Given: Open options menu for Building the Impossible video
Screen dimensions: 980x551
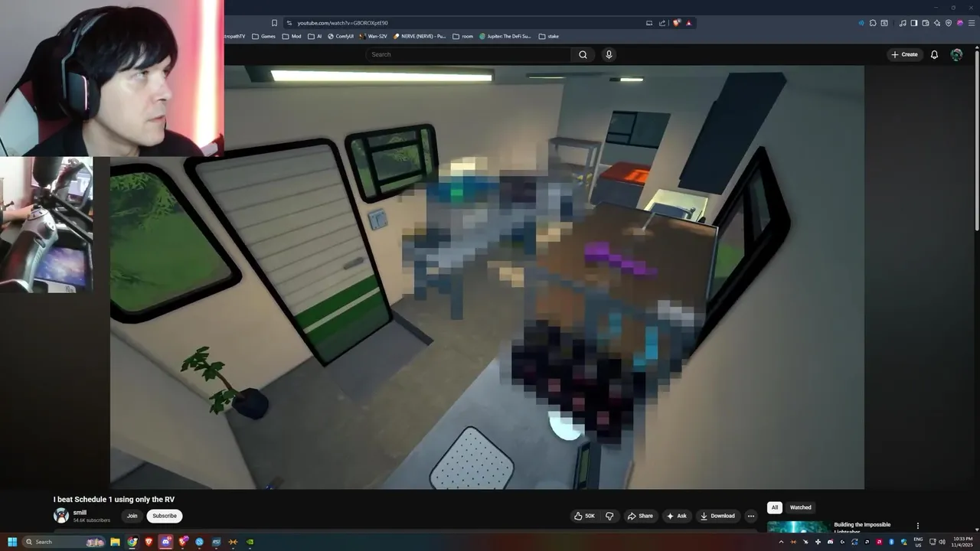Looking at the screenshot, I should pos(917,526).
